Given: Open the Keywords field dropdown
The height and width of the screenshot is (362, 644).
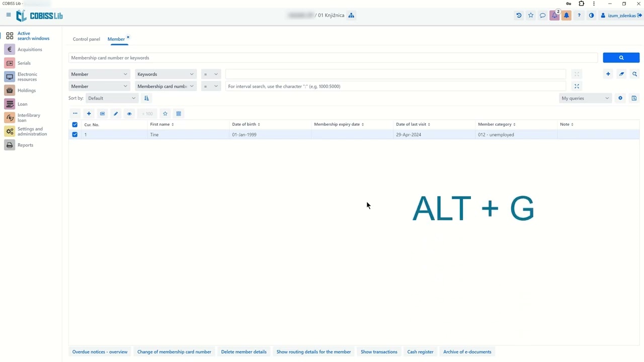Looking at the screenshot, I should pyautogui.click(x=166, y=74).
